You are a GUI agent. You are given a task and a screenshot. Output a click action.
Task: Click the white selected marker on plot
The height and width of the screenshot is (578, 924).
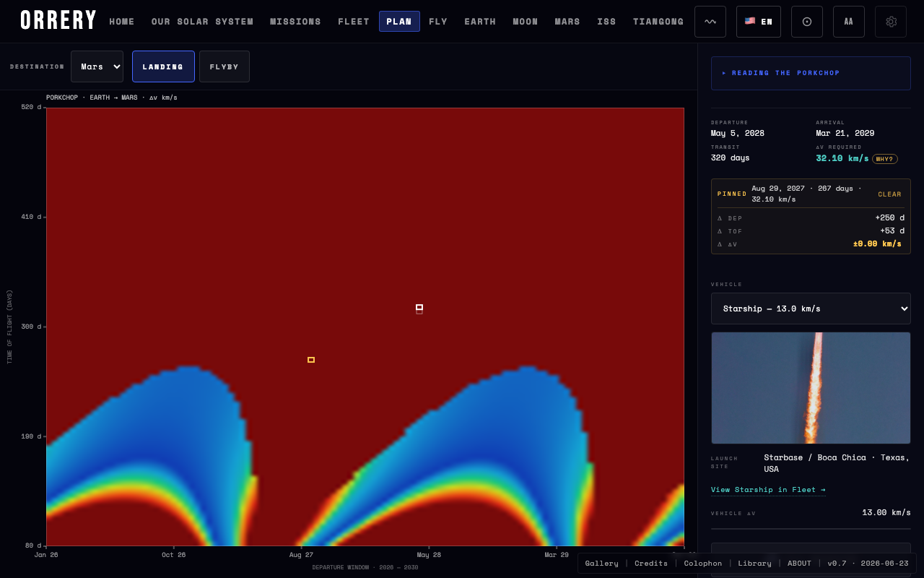[x=419, y=308]
